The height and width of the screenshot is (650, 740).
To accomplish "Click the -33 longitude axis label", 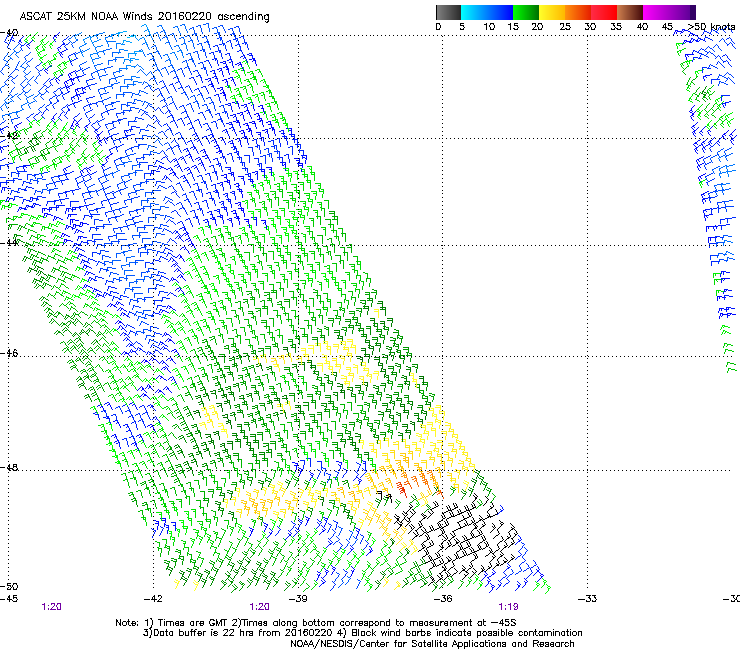I will click(587, 599).
